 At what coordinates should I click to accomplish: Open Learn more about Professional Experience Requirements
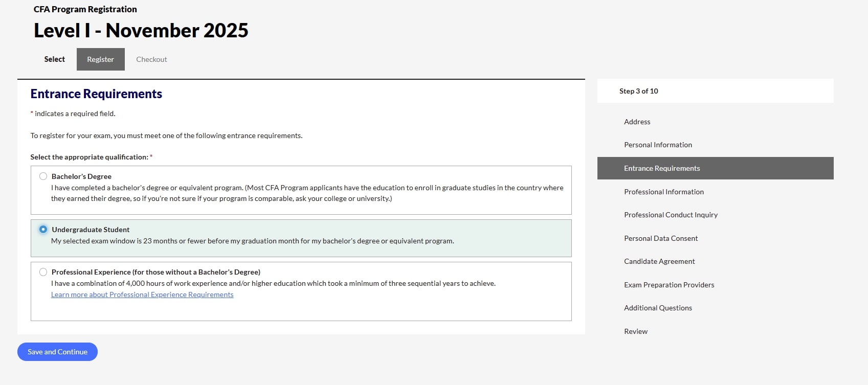tap(142, 295)
